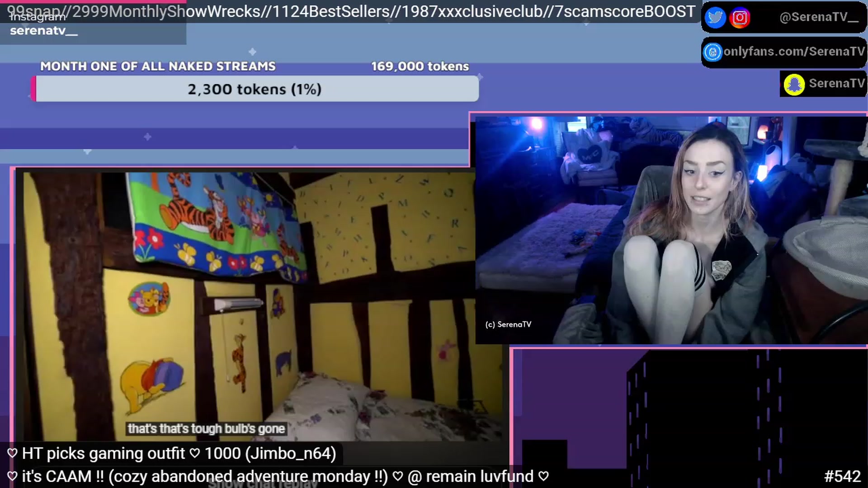Screen dimensions: 868x488
Task: Open the onlyfans.com/SerenaTV link text
Action: pyautogui.click(x=794, y=52)
